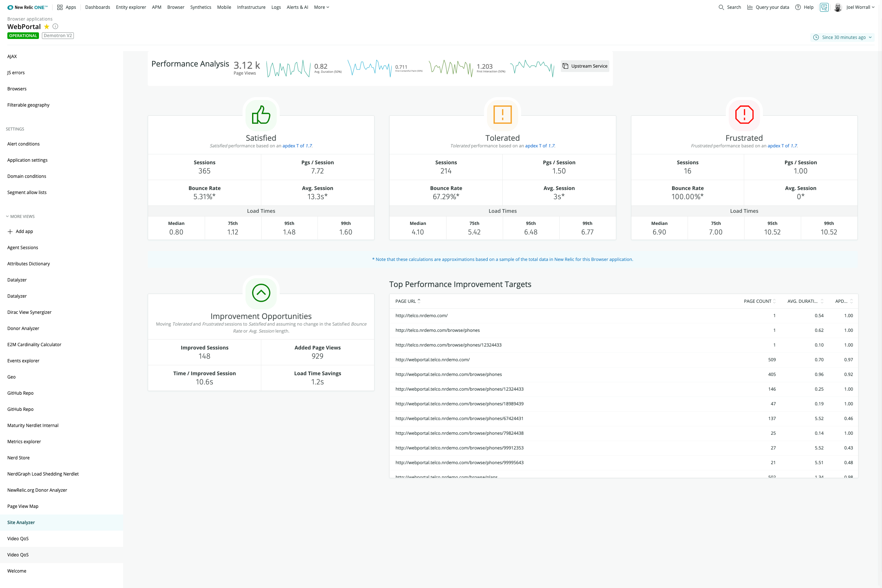Screen dimensions: 882x588
Task: Expand the More navigation menu
Action: coord(321,7)
